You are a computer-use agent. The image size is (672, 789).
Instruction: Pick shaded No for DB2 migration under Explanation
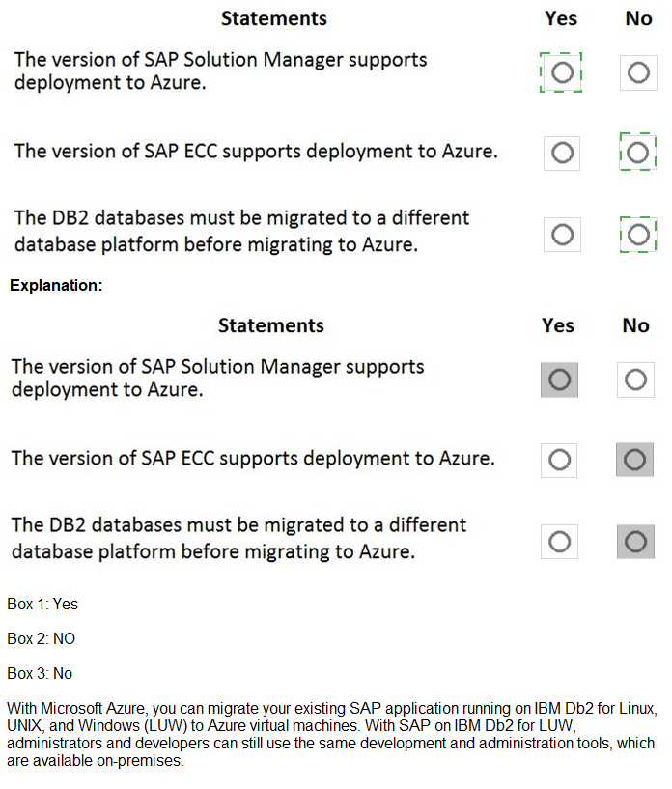[x=635, y=541]
